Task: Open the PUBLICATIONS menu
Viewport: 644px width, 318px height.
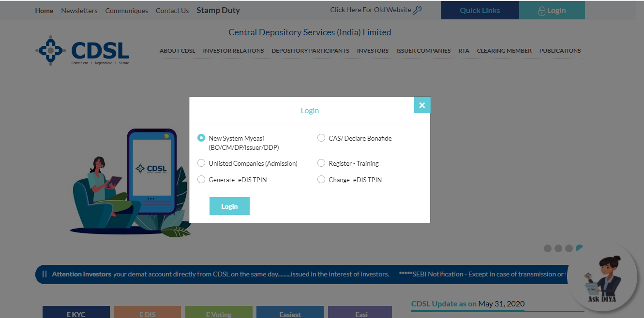Action: point(560,51)
